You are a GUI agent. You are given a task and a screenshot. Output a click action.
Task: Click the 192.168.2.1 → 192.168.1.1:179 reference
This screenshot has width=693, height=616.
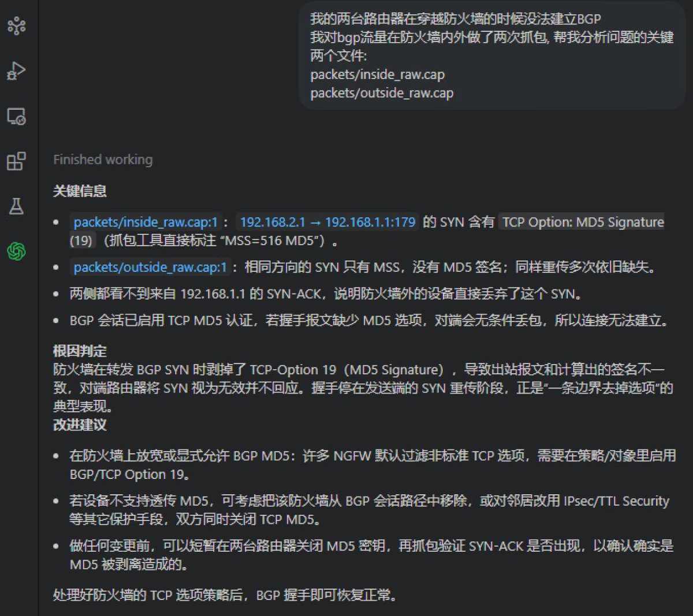point(327,222)
